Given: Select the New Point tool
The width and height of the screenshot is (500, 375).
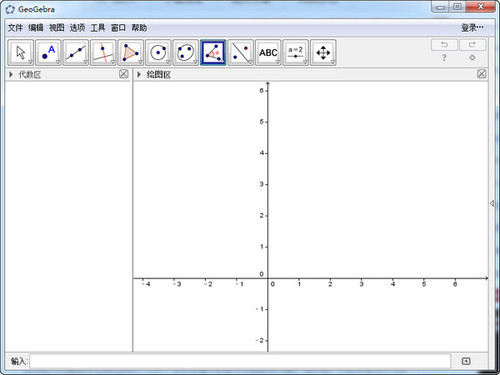Looking at the screenshot, I should 48,52.
